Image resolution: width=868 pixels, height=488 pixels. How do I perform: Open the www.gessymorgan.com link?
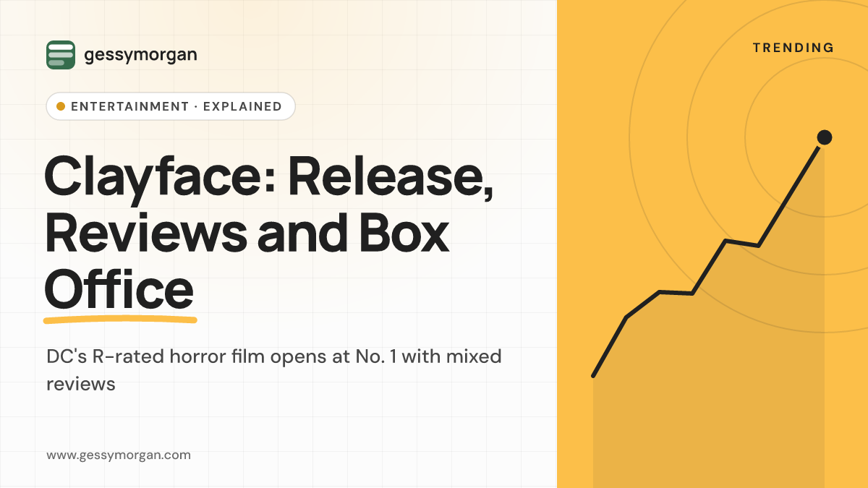coord(119,455)
